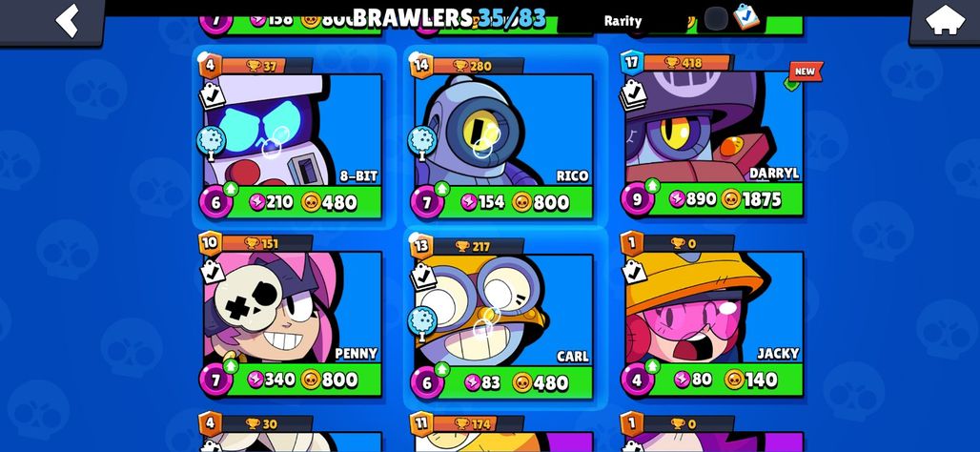This screenshot has height=452, width=980.
Task: Select the RICO brawler portrait
Action: click(x=503, y=130)
